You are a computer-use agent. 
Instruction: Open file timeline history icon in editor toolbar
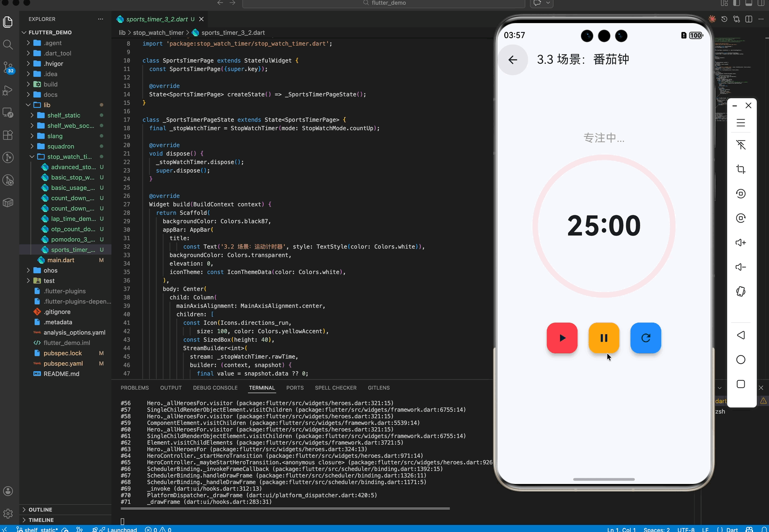click(724, 19)
